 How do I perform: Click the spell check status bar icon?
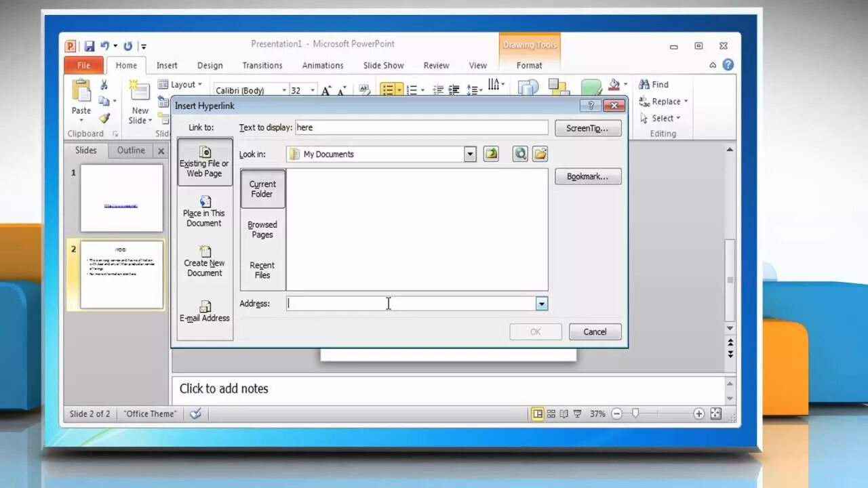pyautogui.click(x=195, y=413)
